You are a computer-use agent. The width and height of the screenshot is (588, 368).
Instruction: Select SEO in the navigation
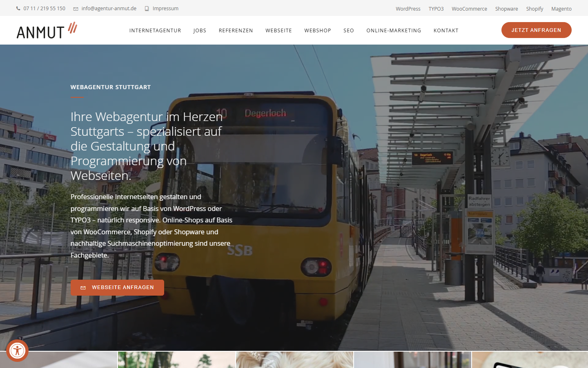(x=349, y=31)
